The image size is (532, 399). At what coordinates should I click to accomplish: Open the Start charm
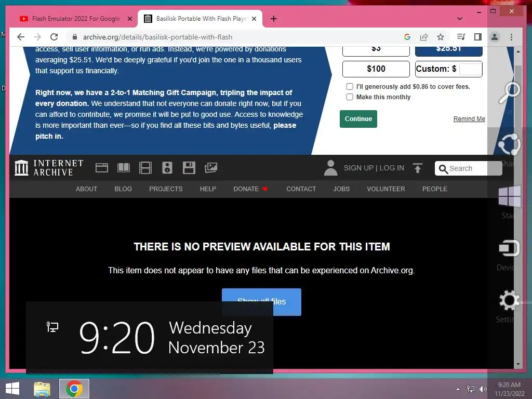(x=510, y=197)
